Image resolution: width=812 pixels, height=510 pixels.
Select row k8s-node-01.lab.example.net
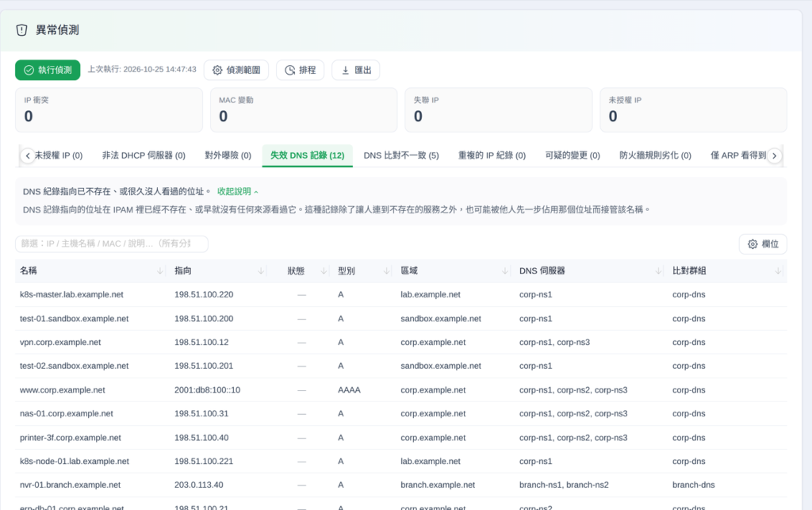click(x=400, y=462)
